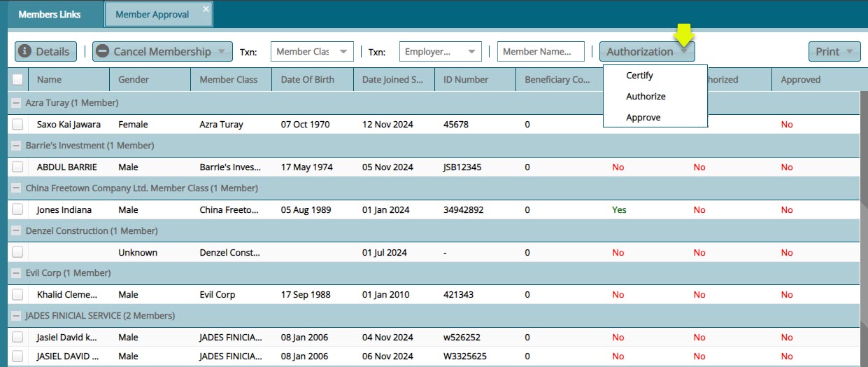Check the Khalid Cleme... row checkbox
Viewport: 868px width, 367px height.
tap(17, 294)
